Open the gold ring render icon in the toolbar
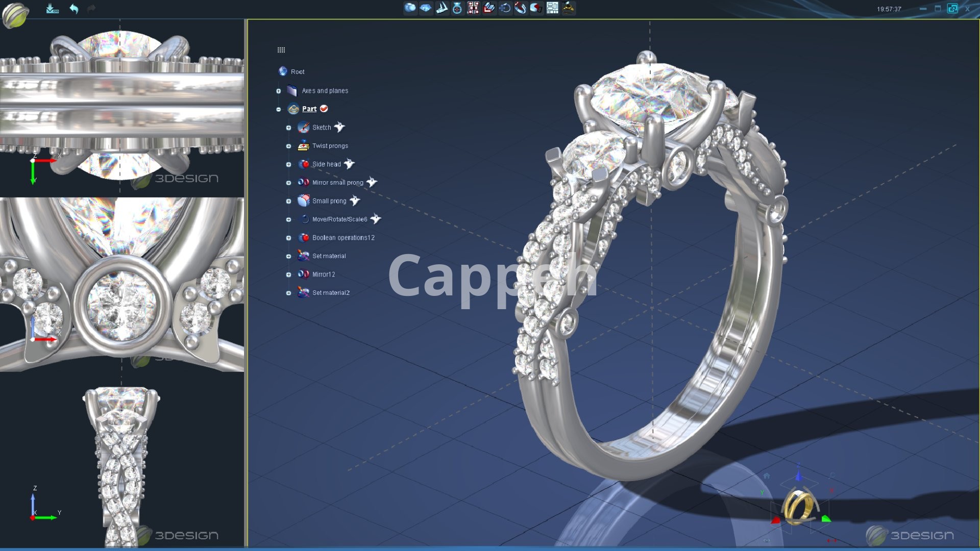 (568, 8)
